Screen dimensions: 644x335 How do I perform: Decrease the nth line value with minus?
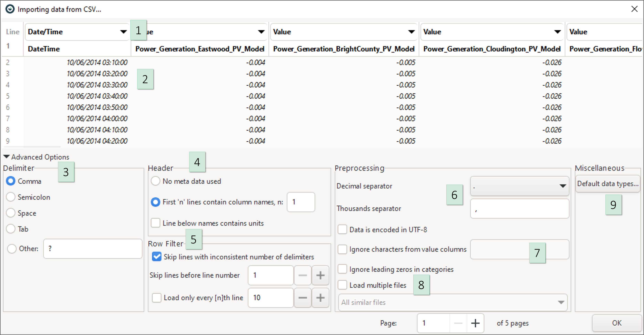pos(303,298)
